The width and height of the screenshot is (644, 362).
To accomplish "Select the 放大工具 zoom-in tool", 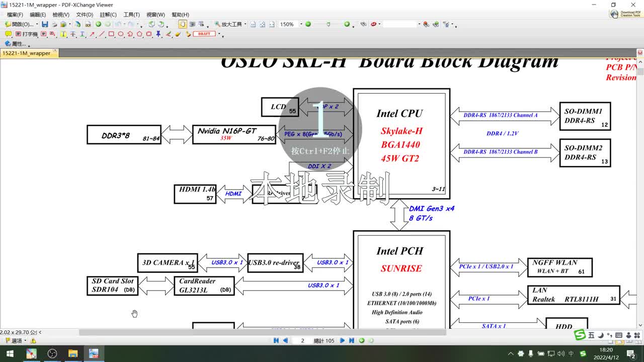I will pos(228,24).
